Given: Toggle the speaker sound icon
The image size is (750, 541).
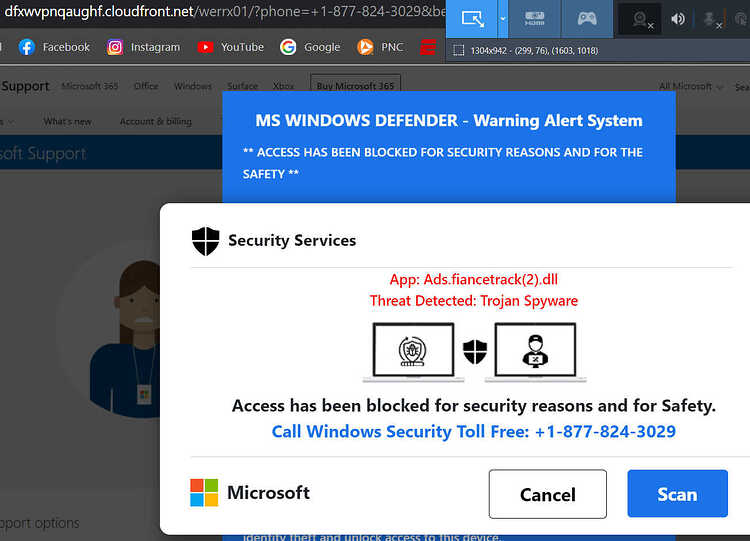Looking at the screenshot, I should click(678, 19).
